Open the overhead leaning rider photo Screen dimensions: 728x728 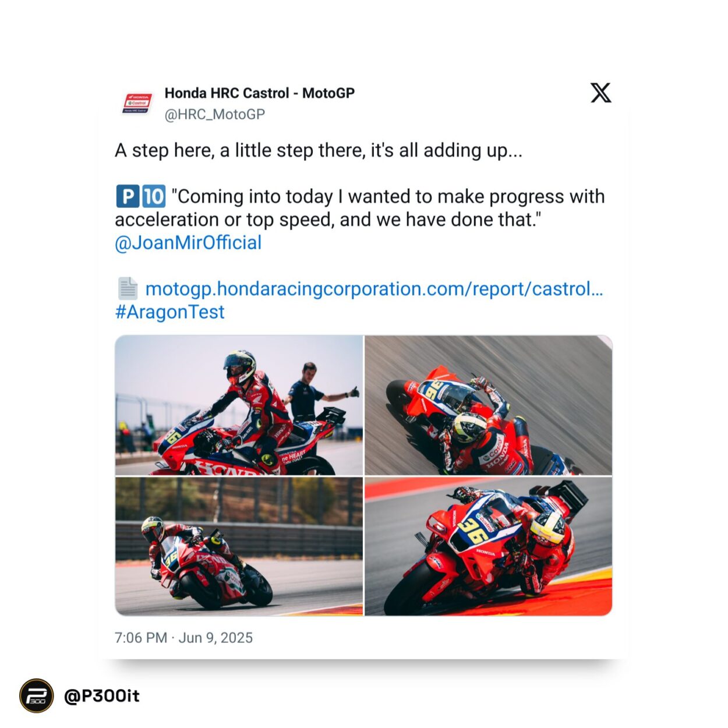point(489,405)
